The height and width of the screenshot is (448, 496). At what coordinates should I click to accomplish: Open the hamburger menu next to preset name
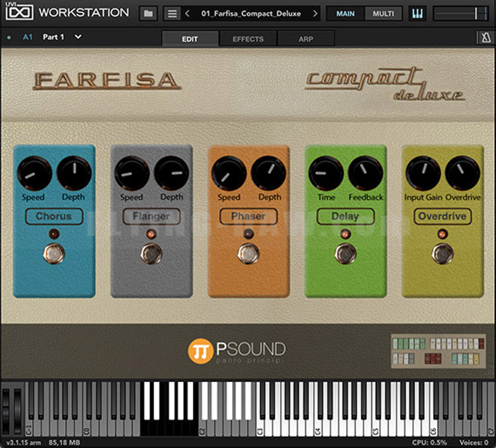pyautogui.click(x=173, y=14)
